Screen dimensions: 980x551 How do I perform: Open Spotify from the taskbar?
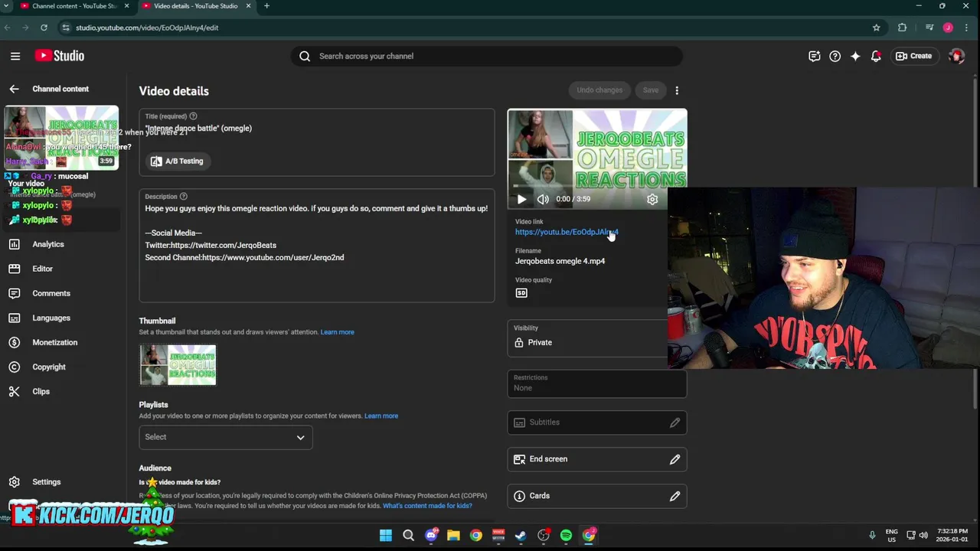(566, 536)
